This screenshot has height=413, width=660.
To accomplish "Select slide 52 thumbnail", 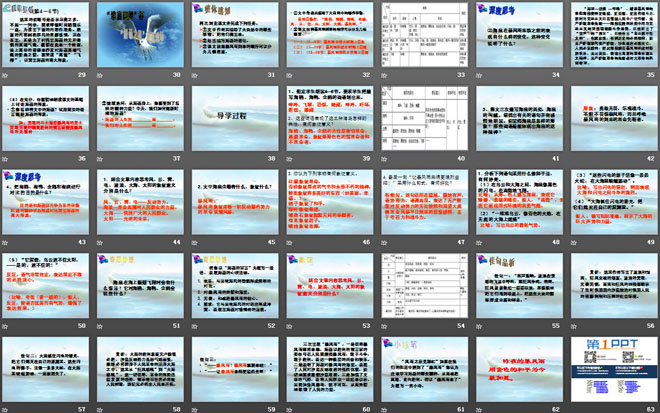I will click(x=235, y=285).
